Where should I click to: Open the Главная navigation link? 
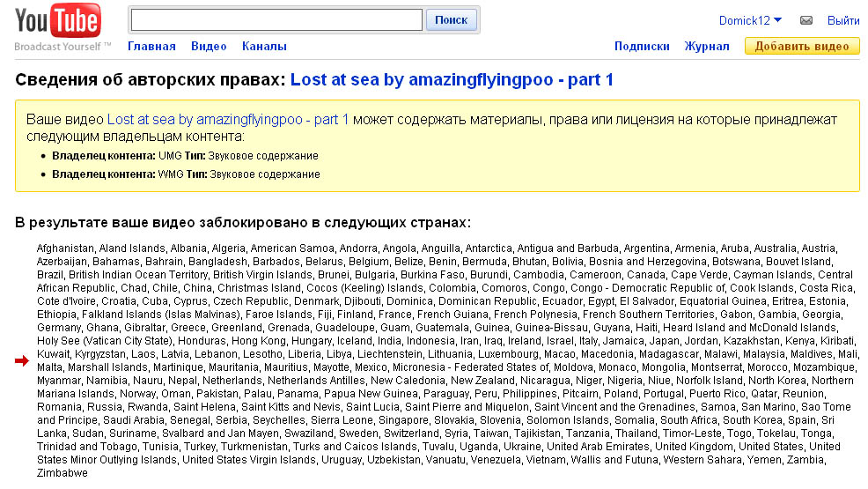coord(151,47)
